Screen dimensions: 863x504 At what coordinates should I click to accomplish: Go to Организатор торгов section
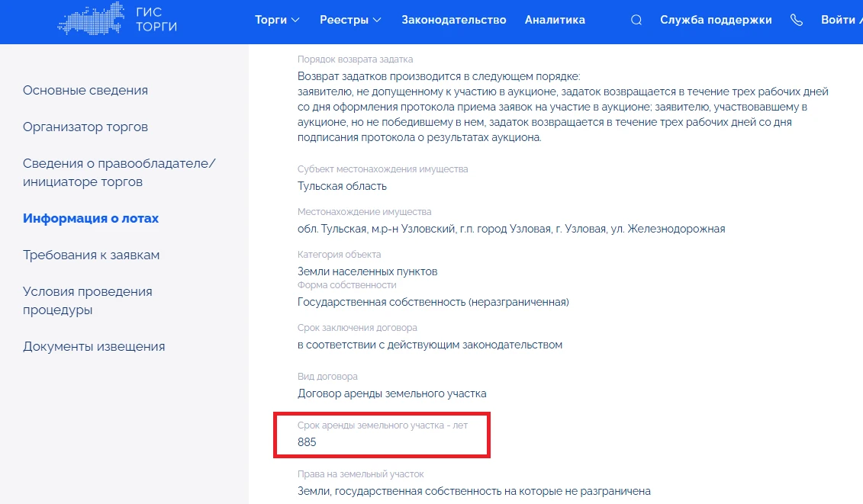(85, 127)
